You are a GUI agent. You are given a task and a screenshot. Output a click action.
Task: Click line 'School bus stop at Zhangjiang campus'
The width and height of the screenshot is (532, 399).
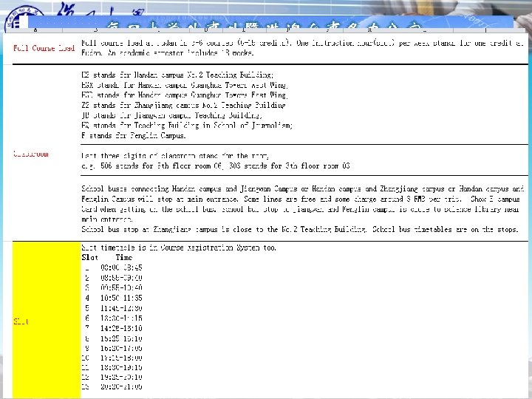pos(300,229)
